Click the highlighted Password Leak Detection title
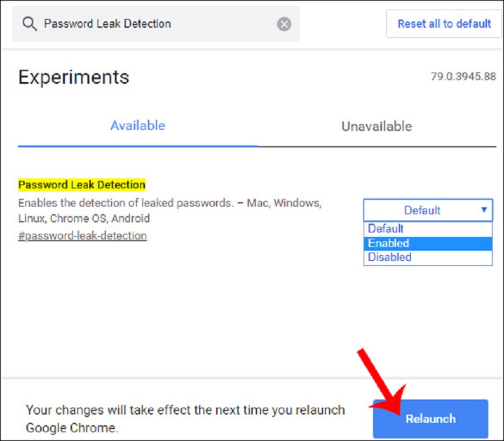 tap(82, 185)
